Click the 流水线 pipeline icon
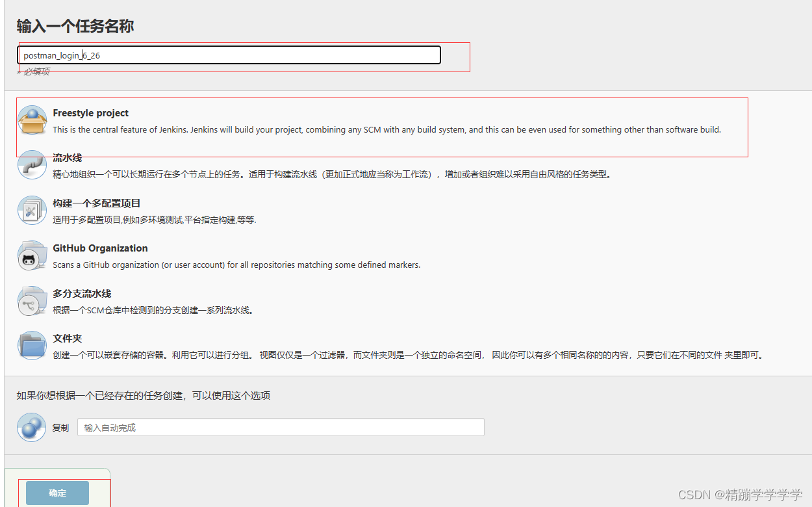The height and width of the screenshot is (507, 812). click(x=32, y=165)
